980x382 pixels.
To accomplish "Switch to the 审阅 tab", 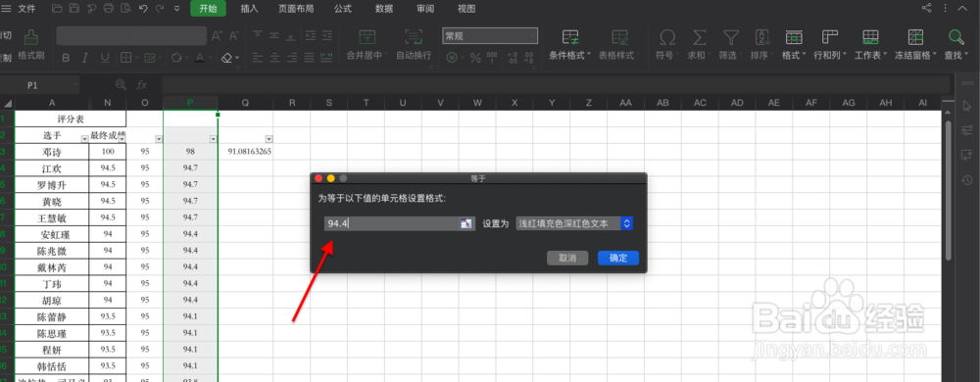I will pos(425,9).
